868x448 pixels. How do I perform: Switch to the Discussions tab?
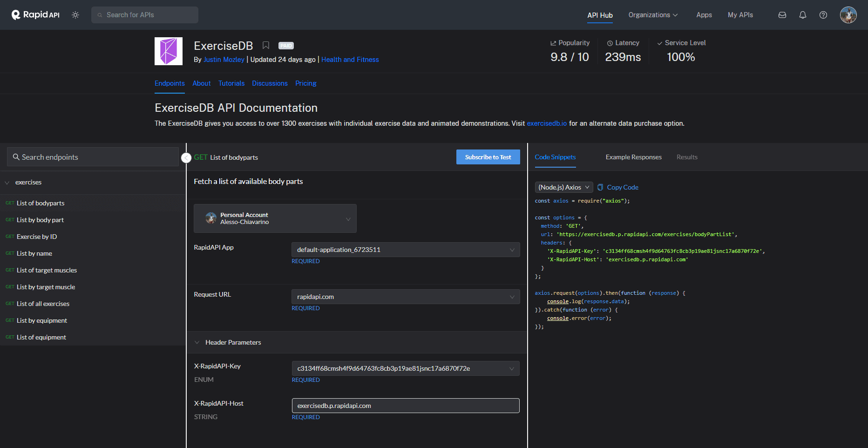270,83
